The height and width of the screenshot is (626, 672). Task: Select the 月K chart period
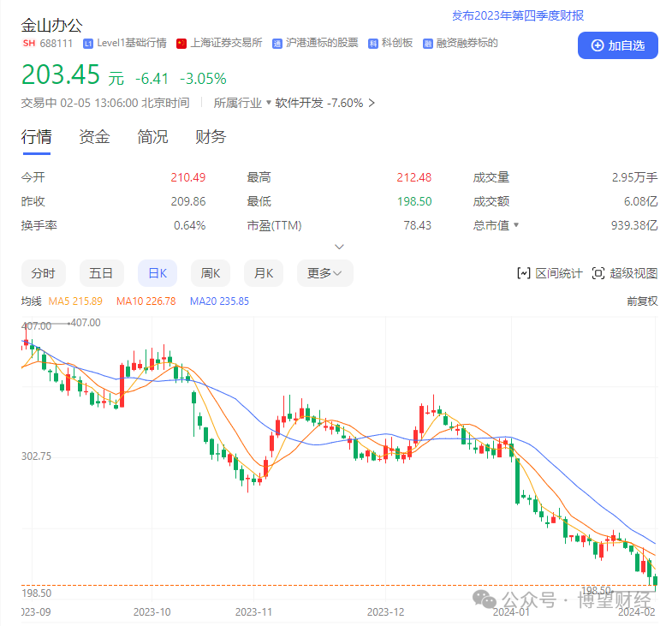[264, 273]
